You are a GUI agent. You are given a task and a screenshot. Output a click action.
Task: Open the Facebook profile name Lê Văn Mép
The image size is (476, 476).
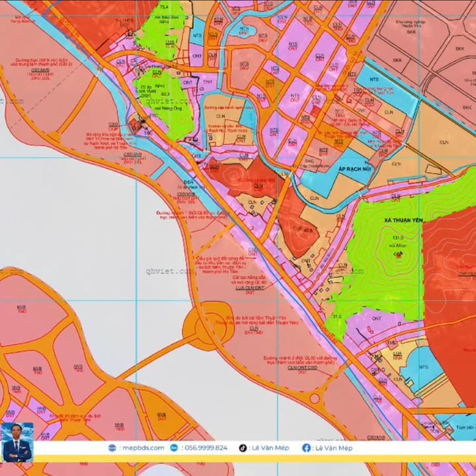coord(334,448)
